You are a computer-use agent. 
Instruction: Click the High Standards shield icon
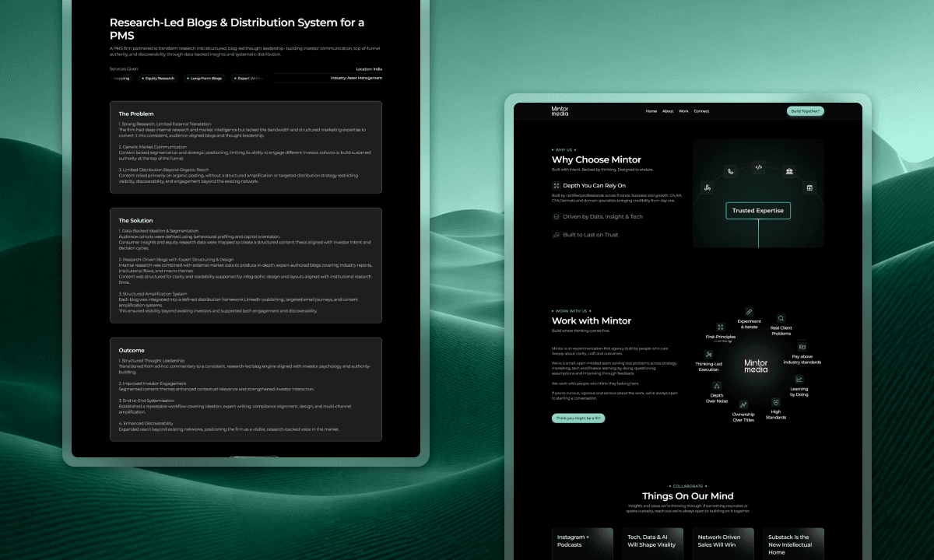776,402
